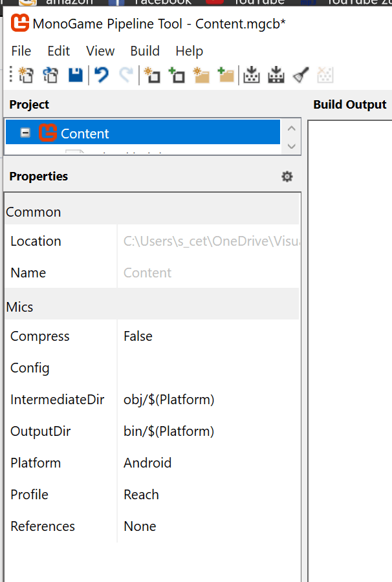This screenshot has height=582, width=392.
Task: Click the New Folder toolbar icon
Action: [x=201, y=75]
